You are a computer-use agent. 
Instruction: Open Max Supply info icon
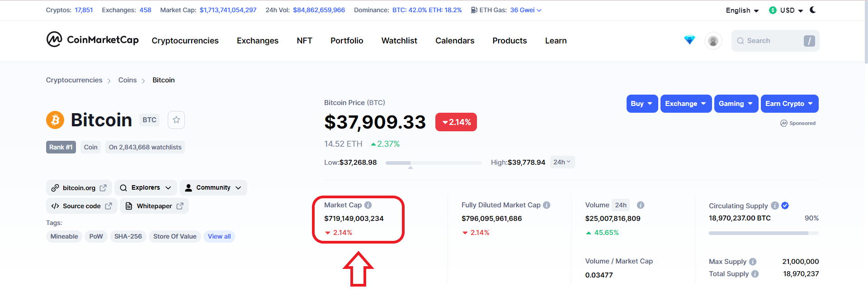point(753,262)
